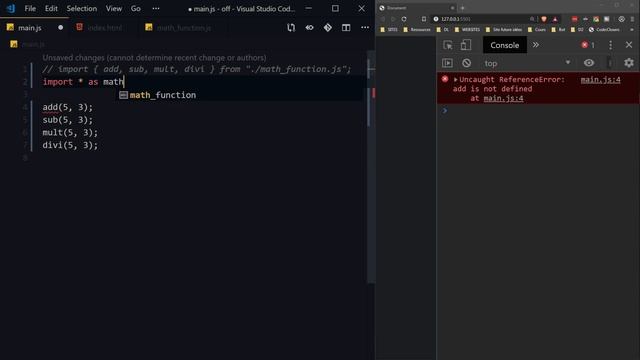
Task: Open the Go menu in VS Code
Action: coord(136,8)
